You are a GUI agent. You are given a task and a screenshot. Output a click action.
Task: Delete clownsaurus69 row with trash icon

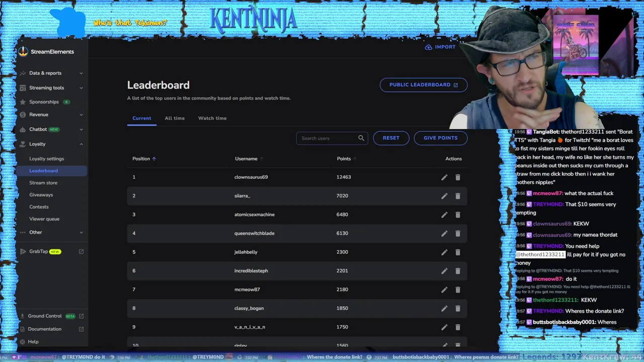pyautogui.click(x=458, y=177)
